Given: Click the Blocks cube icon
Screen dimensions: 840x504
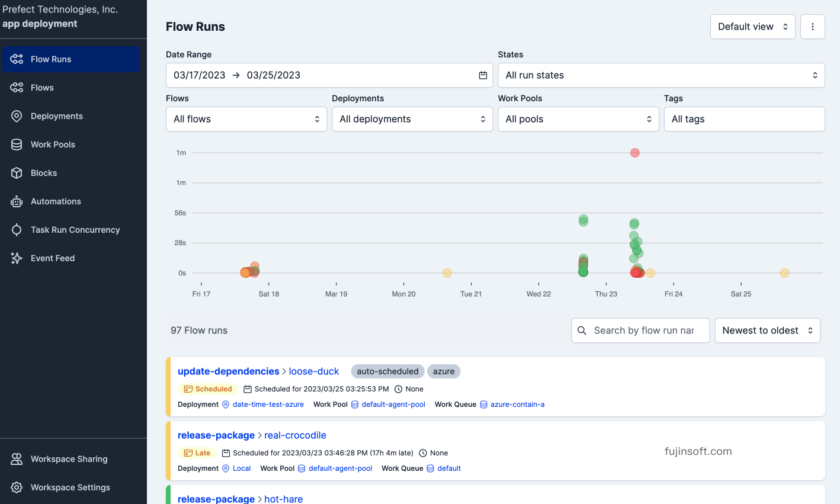Looking at the screenshot, I should click(17, 173).
